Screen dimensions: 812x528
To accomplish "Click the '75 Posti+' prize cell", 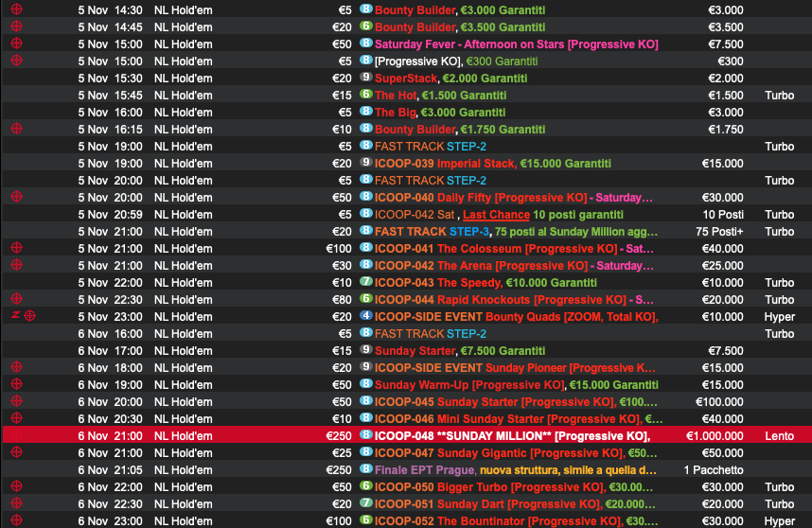I will point(720,232).
